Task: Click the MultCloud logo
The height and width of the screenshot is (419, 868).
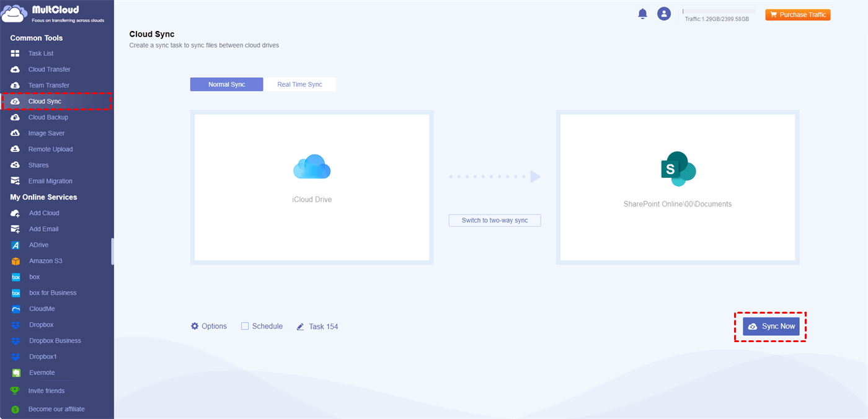Action: (53, 14)
